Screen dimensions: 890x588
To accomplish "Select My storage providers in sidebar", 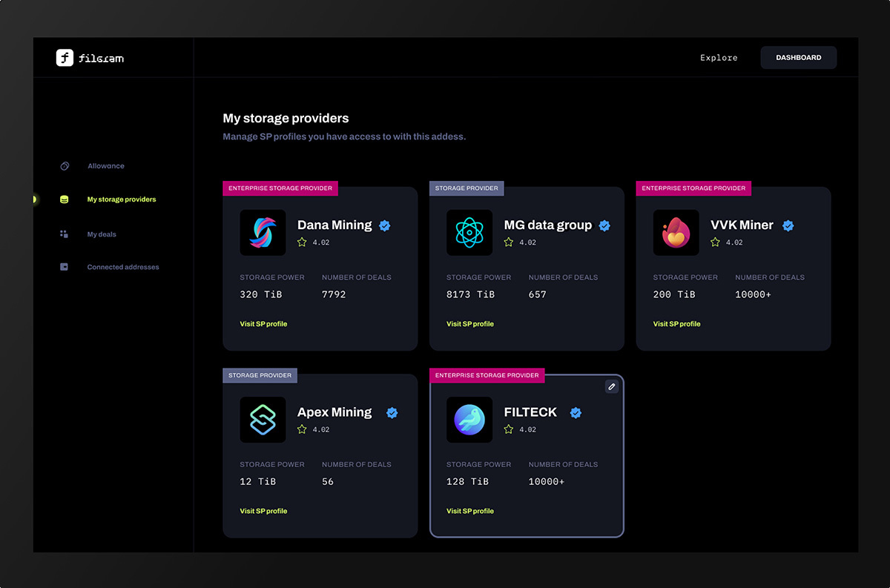I will pos(122,199).
